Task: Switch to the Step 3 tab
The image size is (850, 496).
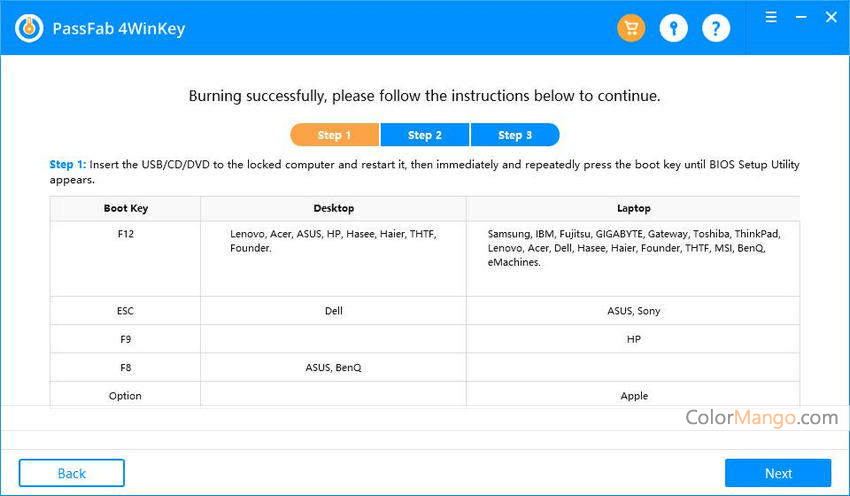Action: tap(515, 135)
